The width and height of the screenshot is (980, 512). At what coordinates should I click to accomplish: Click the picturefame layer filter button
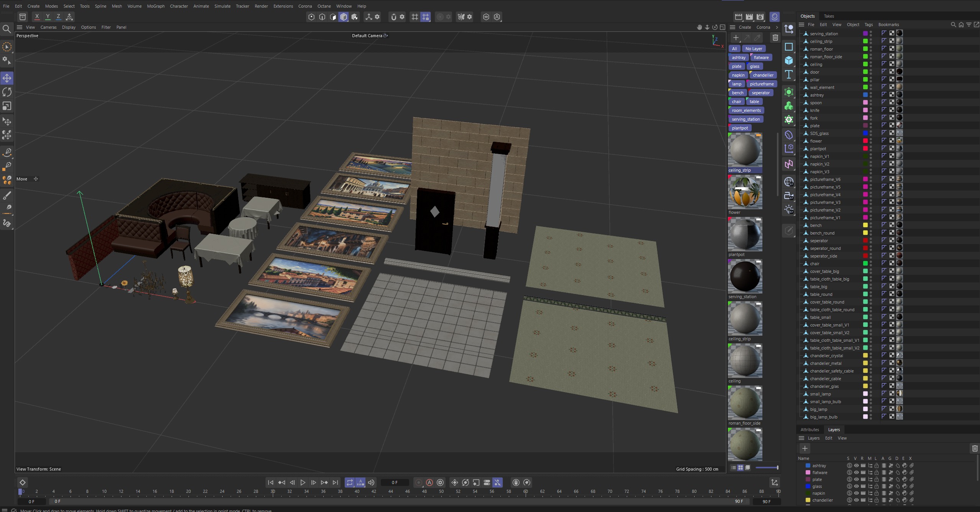[762, 84]
